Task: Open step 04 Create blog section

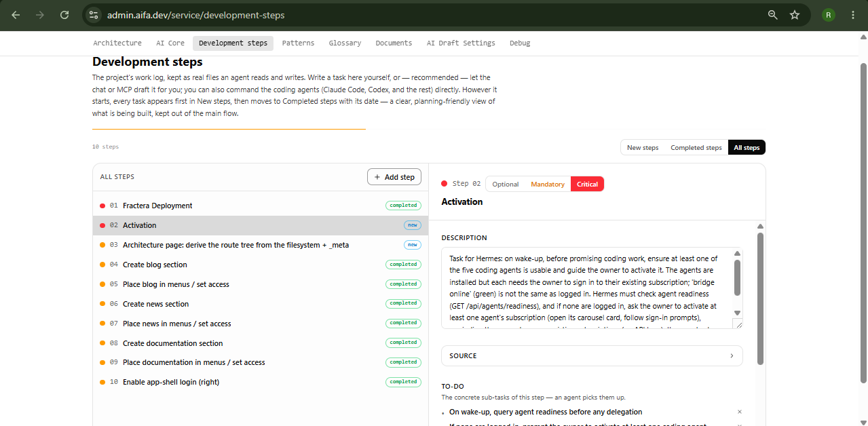Action: pos(261,265)
